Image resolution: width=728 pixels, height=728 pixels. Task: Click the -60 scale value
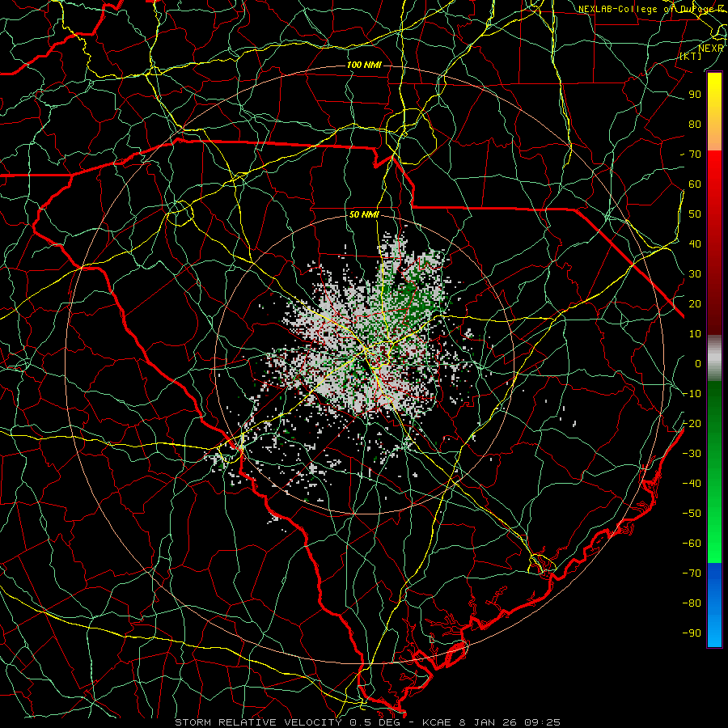pos(692,544)
